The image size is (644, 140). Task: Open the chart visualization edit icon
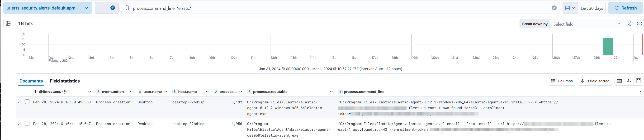click(x=630, y=24)
